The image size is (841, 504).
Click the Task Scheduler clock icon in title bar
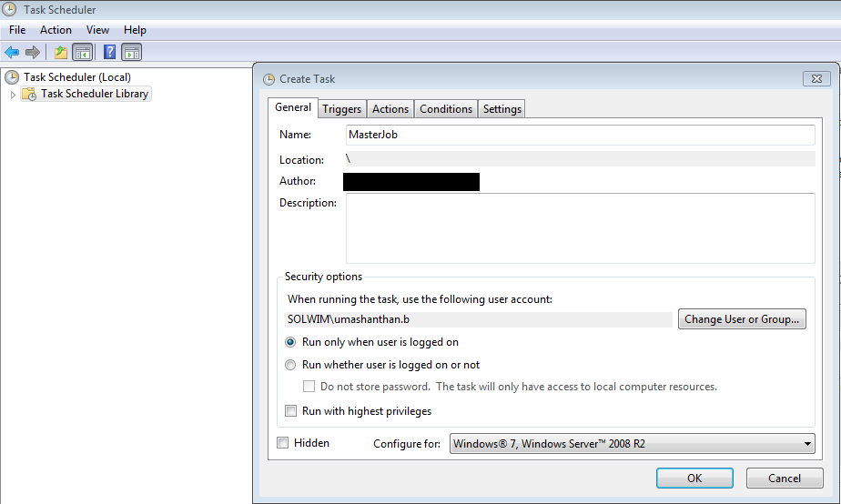(10, 9)
